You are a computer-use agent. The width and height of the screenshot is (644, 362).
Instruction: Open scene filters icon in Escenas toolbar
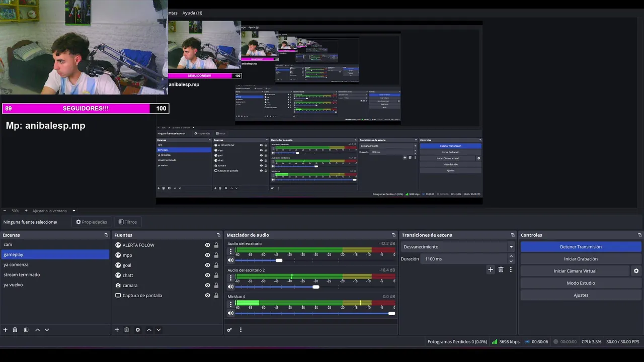[x=26, y=330]
